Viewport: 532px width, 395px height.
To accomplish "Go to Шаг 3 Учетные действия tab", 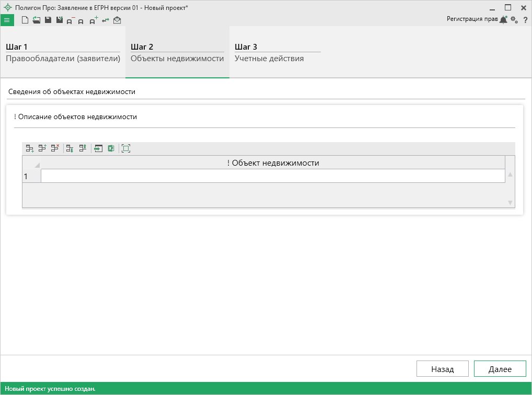I will 277,53.
